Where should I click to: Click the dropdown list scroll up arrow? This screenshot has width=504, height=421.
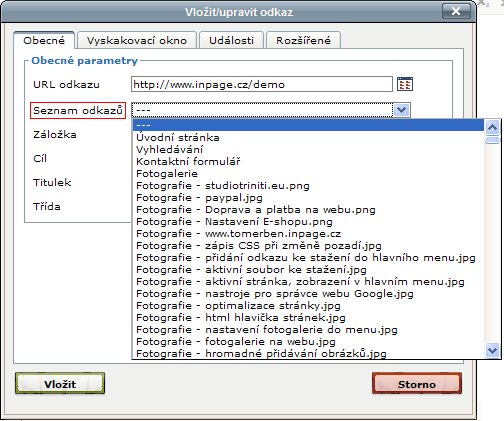(492, 128)
